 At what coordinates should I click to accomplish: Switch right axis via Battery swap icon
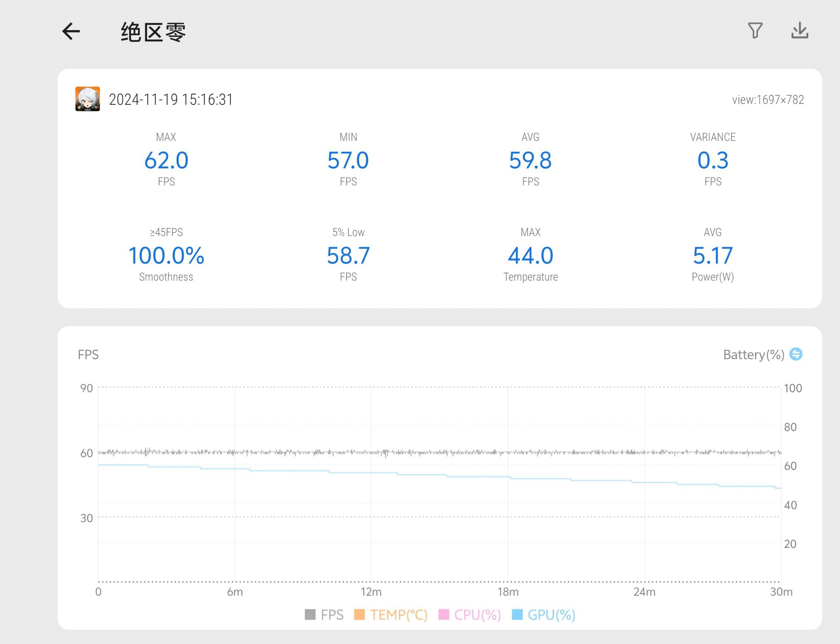click(796, 354)
